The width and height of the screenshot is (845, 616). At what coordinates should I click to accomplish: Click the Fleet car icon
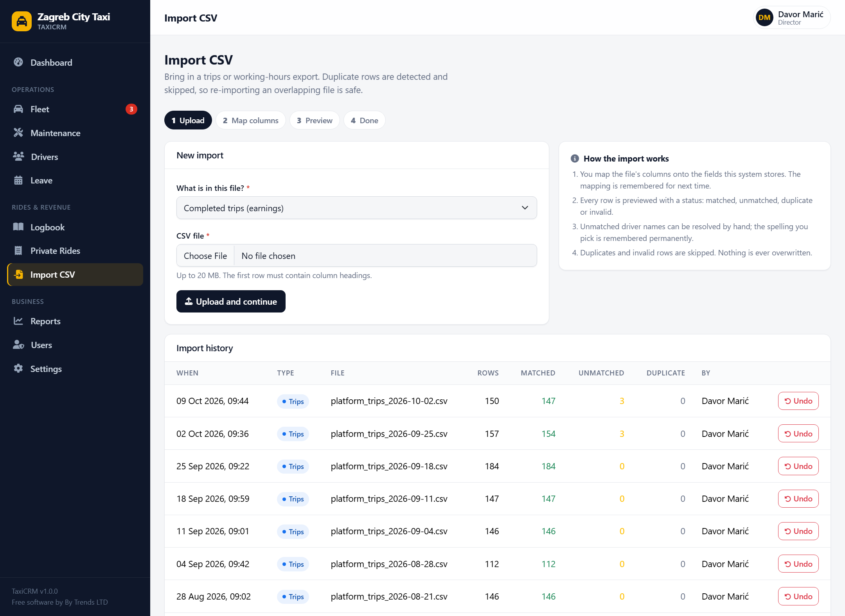tap(18, 109)
